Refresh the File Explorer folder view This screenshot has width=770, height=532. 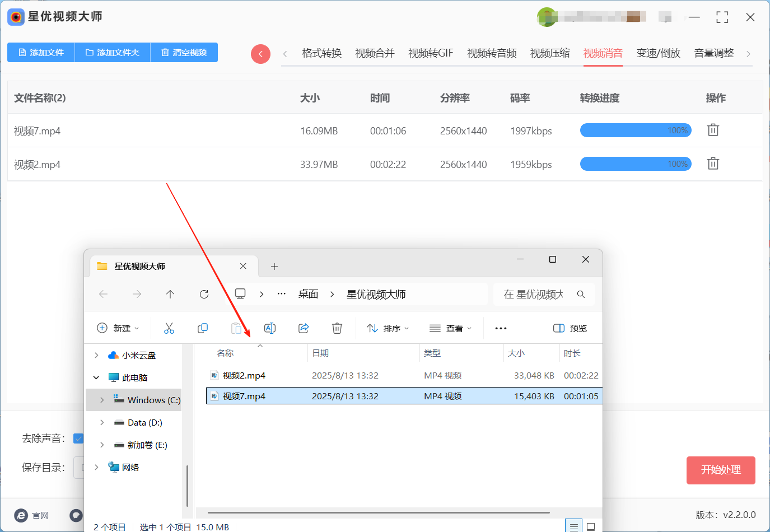pos(204,294)
